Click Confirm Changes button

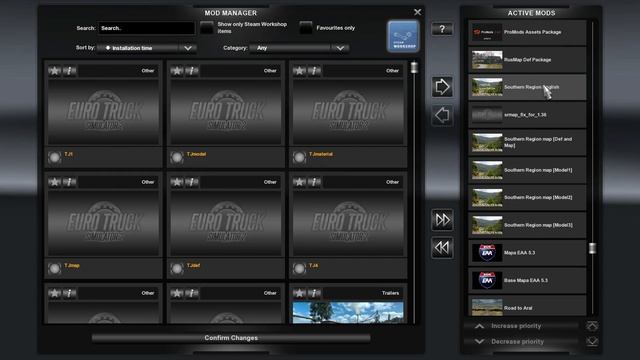coord(231,338)
